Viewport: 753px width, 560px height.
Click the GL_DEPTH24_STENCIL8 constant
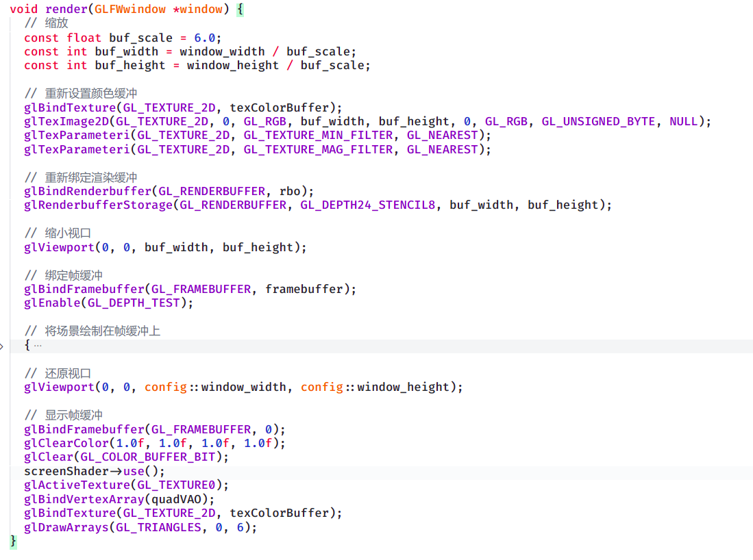point(367,205)
